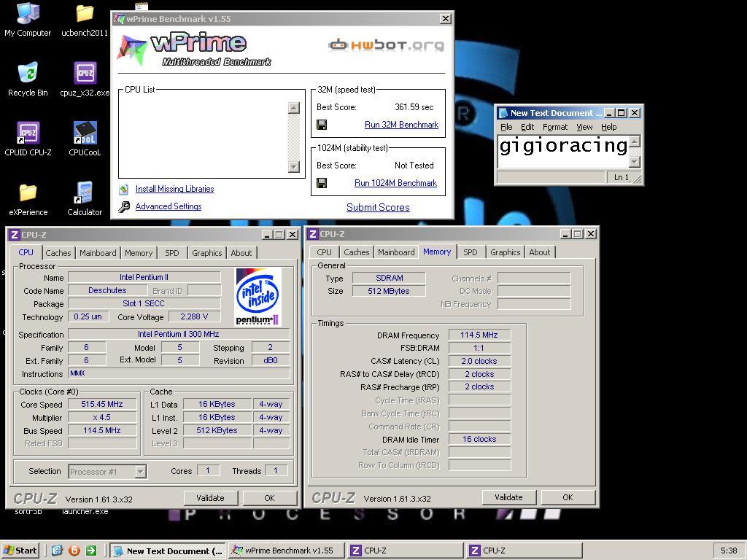Open the Windows Start button
The height and width of the screenshot is (560, 747).
pos(20,551)
